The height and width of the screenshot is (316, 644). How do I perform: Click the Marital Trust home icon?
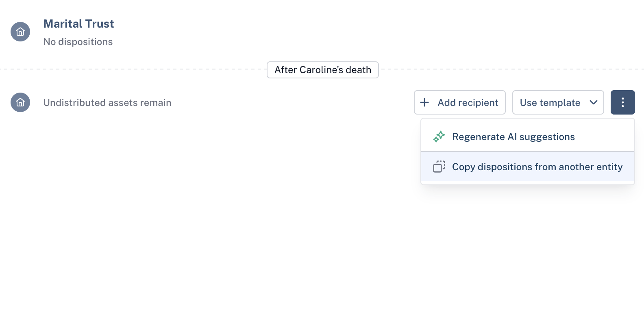pos(20,32)
